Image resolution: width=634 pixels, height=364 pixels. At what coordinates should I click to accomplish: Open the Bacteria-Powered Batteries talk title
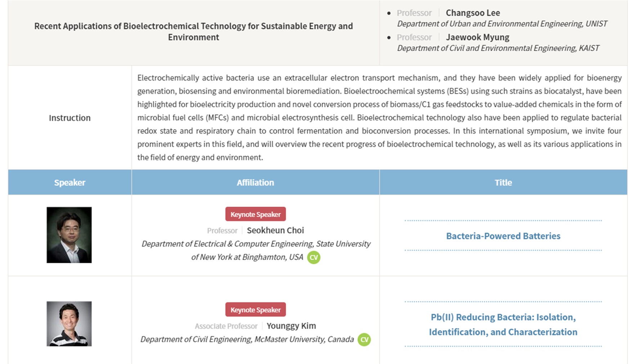pos(503,236)
